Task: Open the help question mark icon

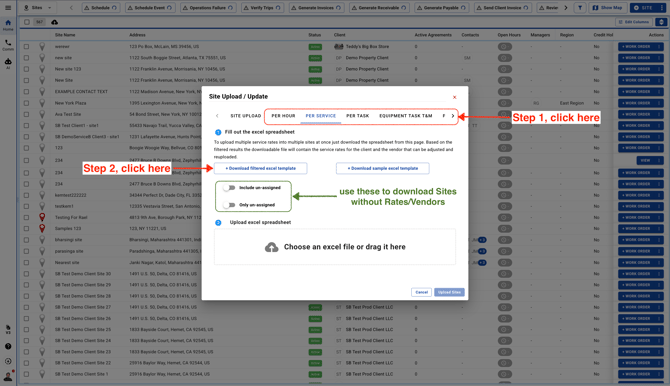Action: pyautogui.click(x=8, y=346)
